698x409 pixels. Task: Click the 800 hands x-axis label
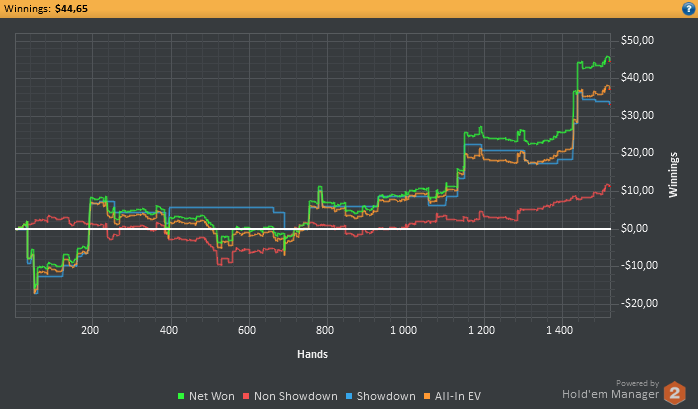(325, 330)
